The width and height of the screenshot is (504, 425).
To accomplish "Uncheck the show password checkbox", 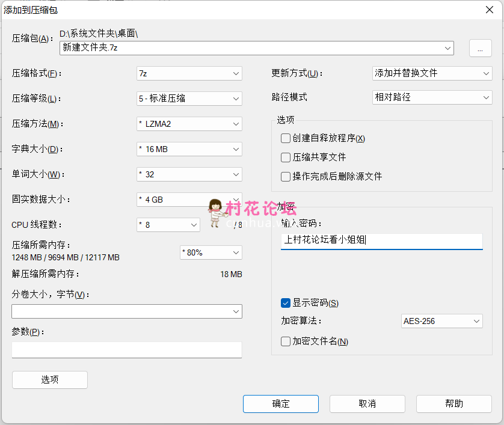I will click(286, 303).
